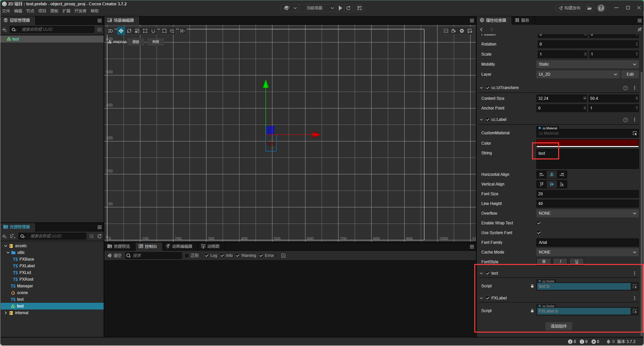644x346 pixels.
Task: Open the project folder icon
Action: point(589,8)
